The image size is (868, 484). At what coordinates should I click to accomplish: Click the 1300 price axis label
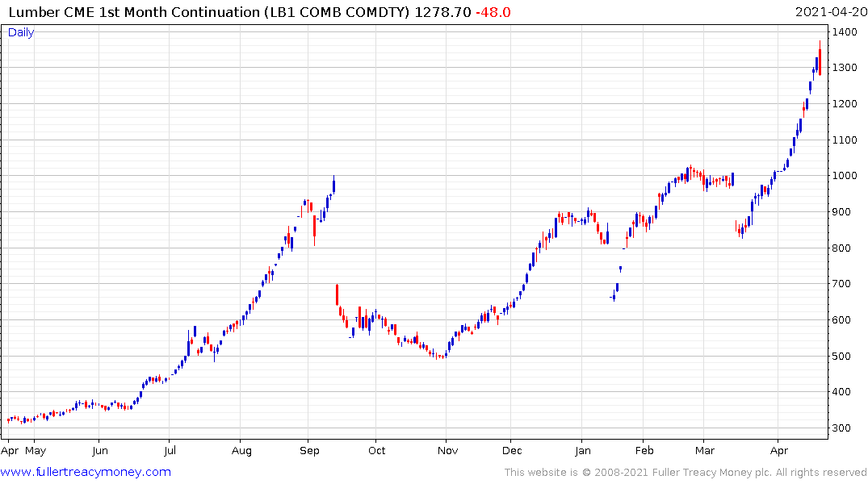pyautogui.click(x=845, y=68)
